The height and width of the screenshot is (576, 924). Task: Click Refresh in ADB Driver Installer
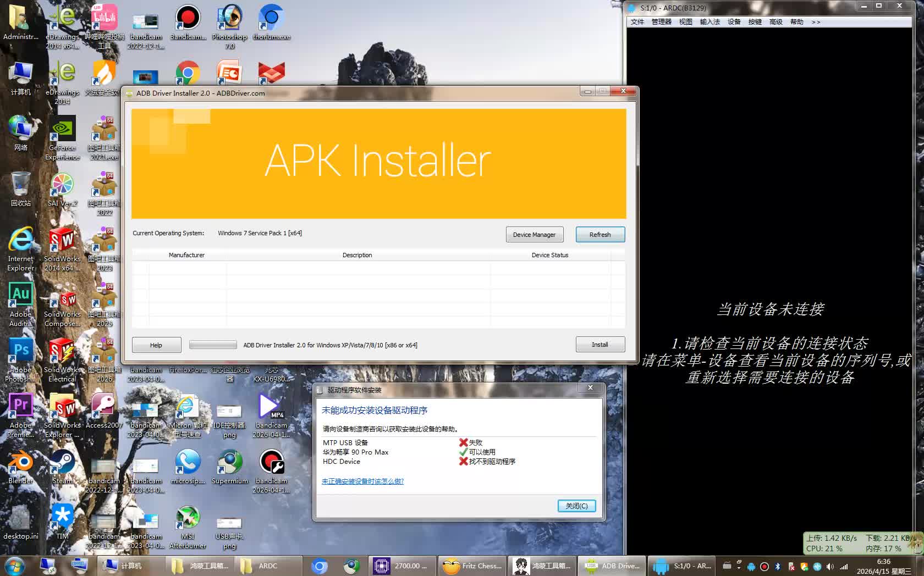600,235
